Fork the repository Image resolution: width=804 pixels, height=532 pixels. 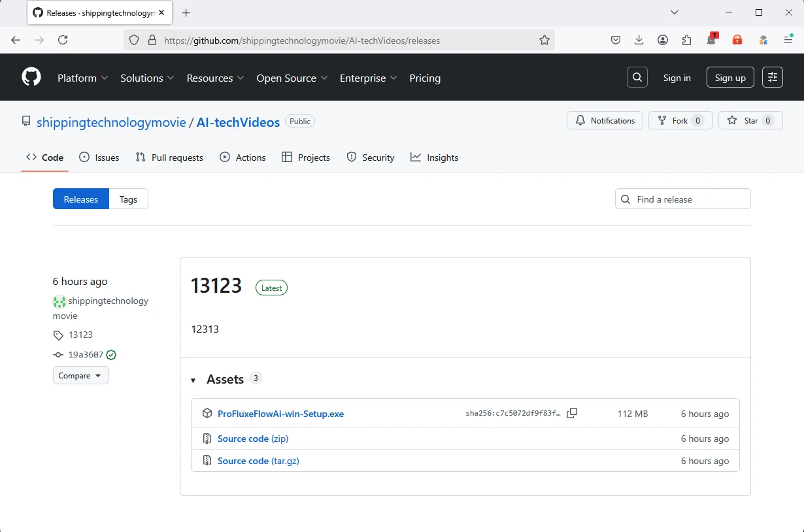tap(680, 121)
